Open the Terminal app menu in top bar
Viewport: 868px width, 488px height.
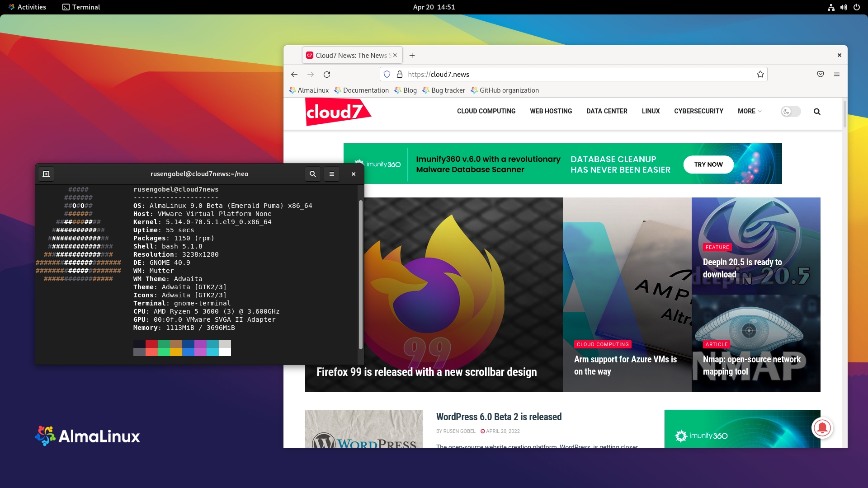(x=81, y=7)
